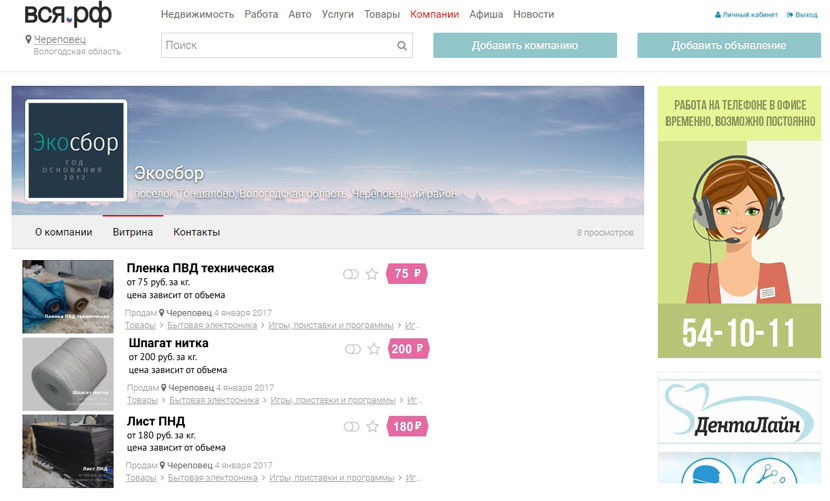Star the Лист ПНД listing
The width and height of the screenshot is (830, 501).
(373, 426)
